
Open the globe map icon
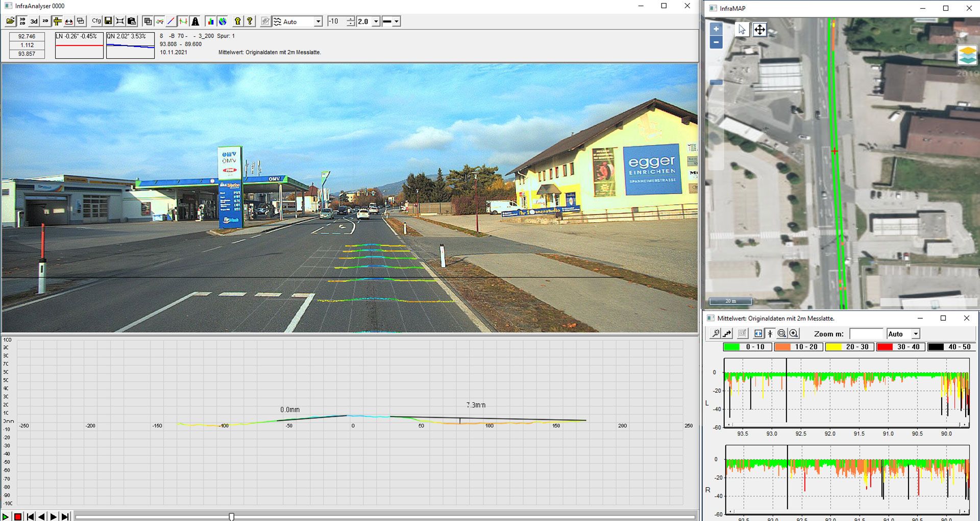(x=223, y=21)
